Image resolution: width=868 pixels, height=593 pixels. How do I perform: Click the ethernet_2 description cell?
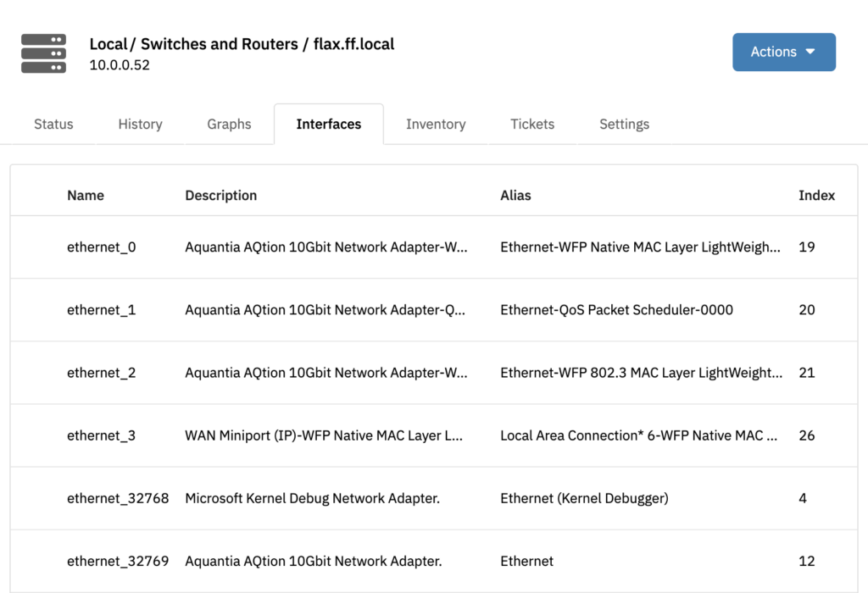point(326,373)
